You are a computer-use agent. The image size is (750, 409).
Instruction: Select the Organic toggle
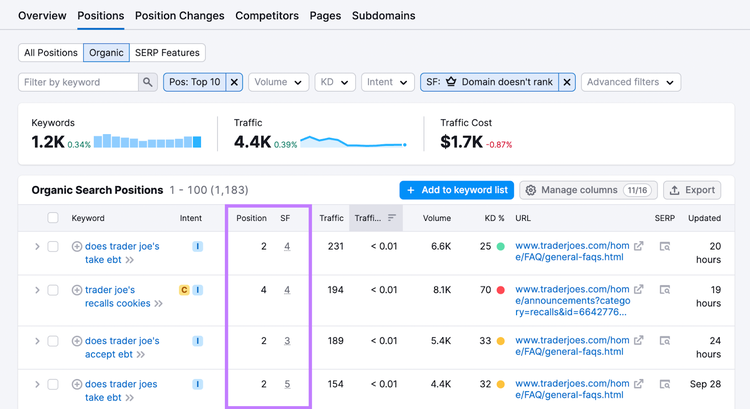[106, 53]
